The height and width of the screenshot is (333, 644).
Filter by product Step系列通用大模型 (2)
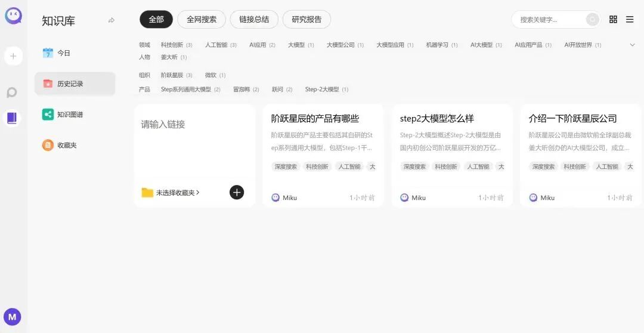191,89
